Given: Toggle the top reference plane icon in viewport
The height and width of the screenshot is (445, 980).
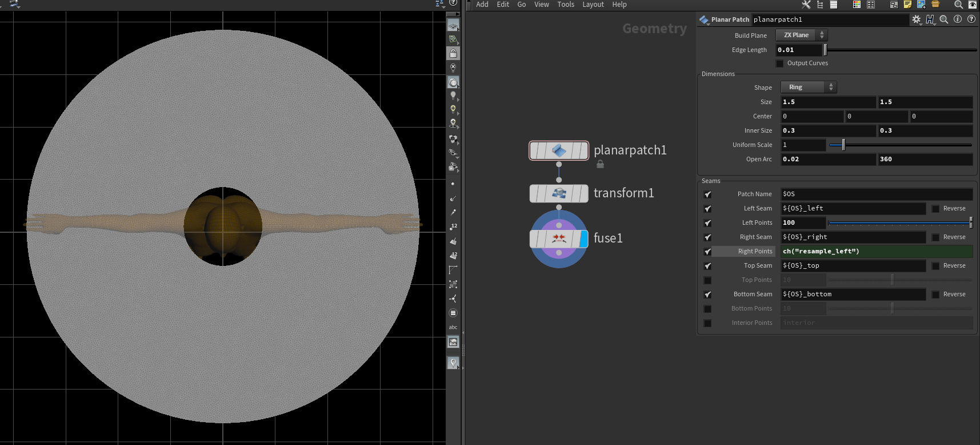Looking at the screenshot, I should tap(453, 26).
